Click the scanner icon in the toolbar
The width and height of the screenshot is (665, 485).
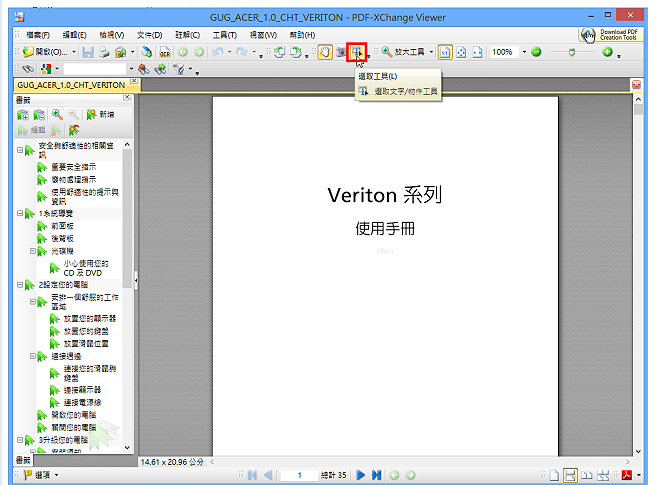(x=147, y=52)
